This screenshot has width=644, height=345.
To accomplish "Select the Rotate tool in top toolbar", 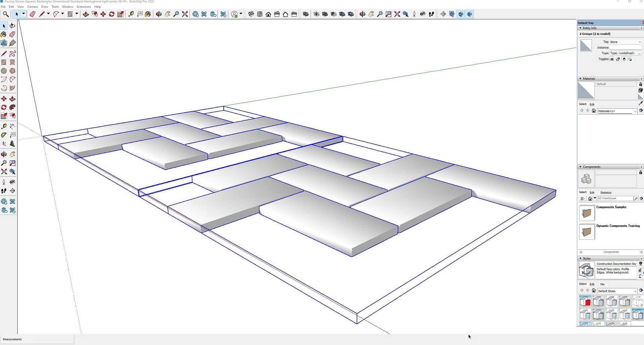I will 112,14.
